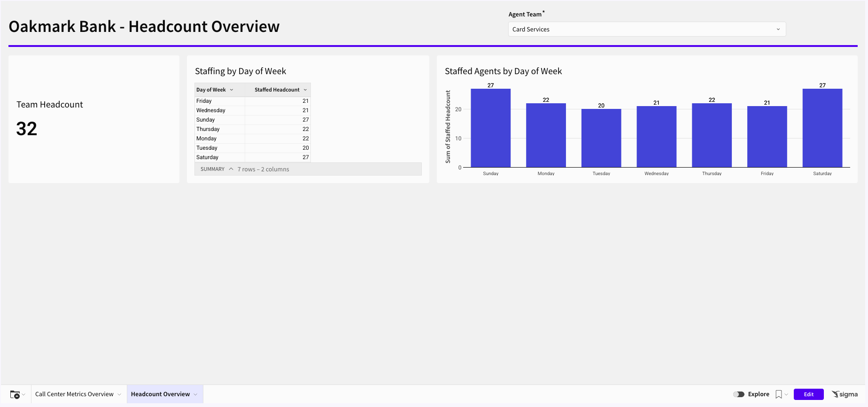This screenshot has width=868, height=407.
Task: Click the Monday row cell in table
Action: tap(220, 138)
